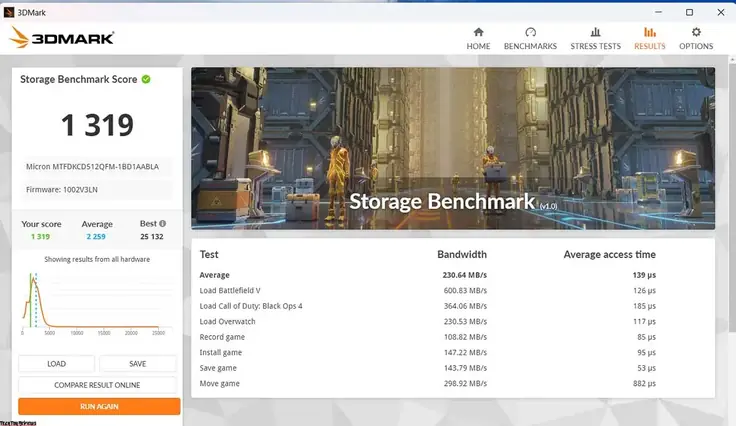Click the Storage Benchmark banner image
The height and width of the screenshot is (426, 736).
pos(453,148)
